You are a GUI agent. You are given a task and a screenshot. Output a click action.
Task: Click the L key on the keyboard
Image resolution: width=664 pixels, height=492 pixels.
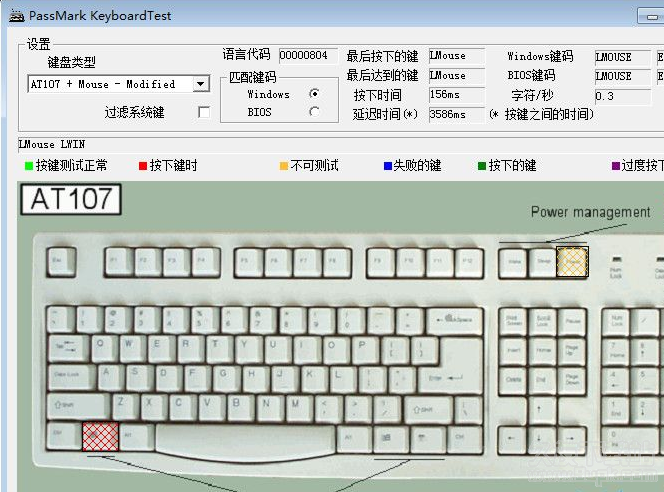(x=343, y=379)
